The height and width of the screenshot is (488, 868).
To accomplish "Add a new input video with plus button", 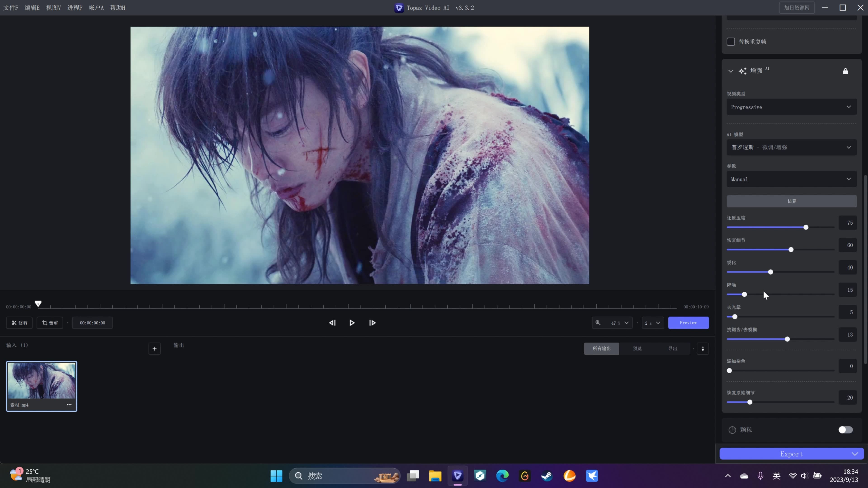I will coord(155,349).
